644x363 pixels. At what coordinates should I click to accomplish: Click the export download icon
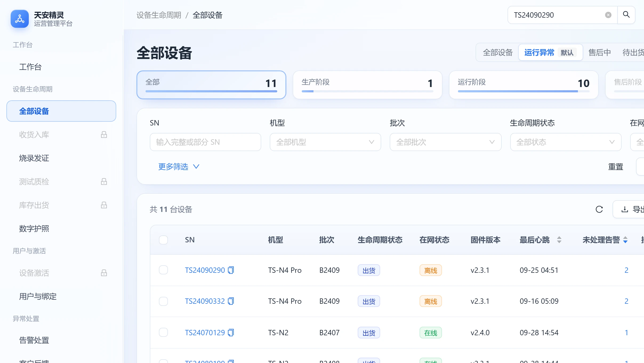coord(625,209)
